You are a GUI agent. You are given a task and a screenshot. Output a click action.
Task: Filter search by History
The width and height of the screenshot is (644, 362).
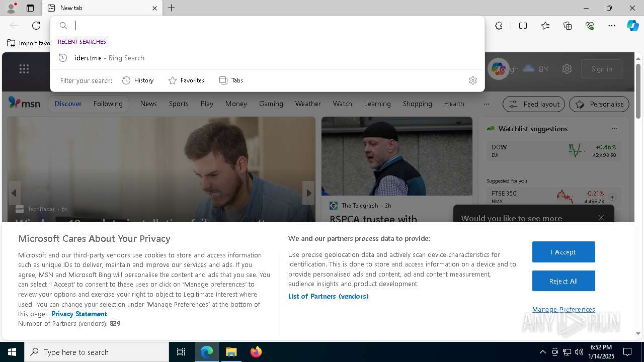[138, 80]
